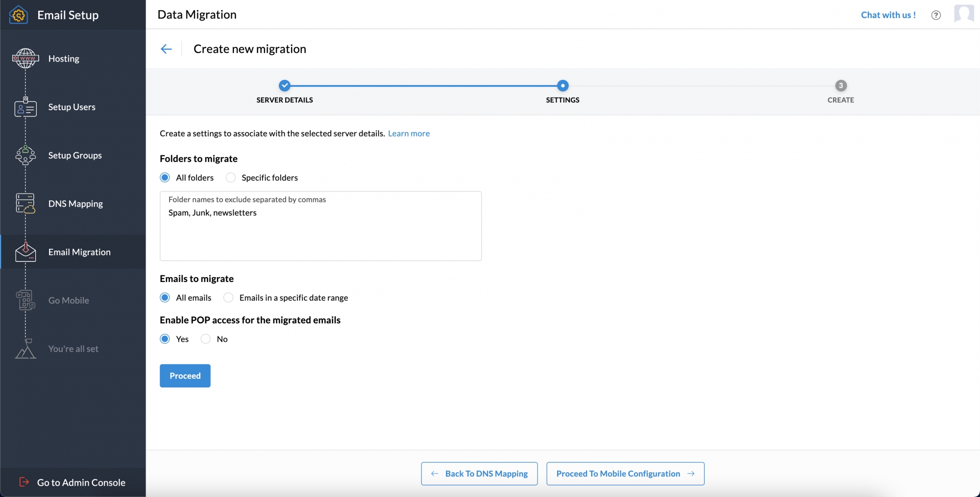Select the Specific folders radio button
980x497 pixels.
(231, 178)
